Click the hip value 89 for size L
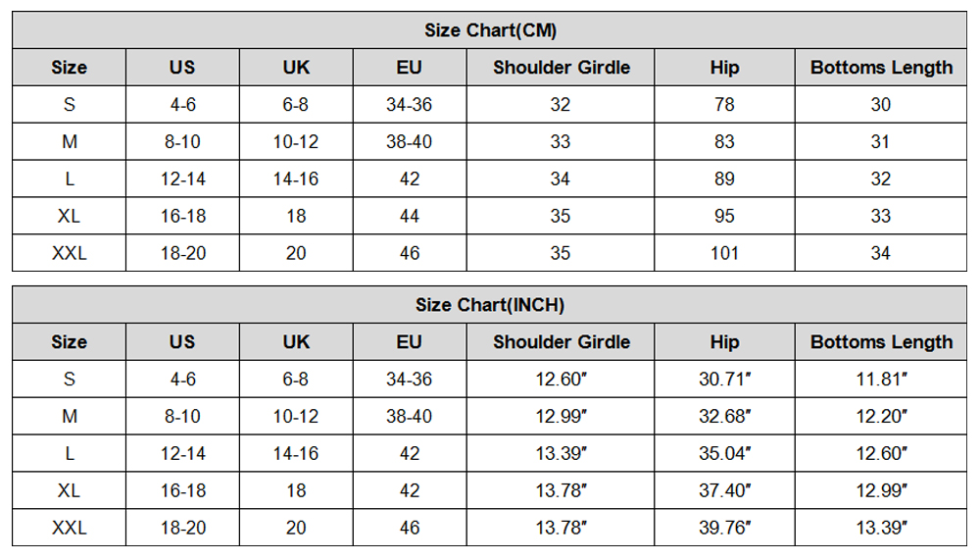This screenshot has width=980, height=560. (724, 178)
